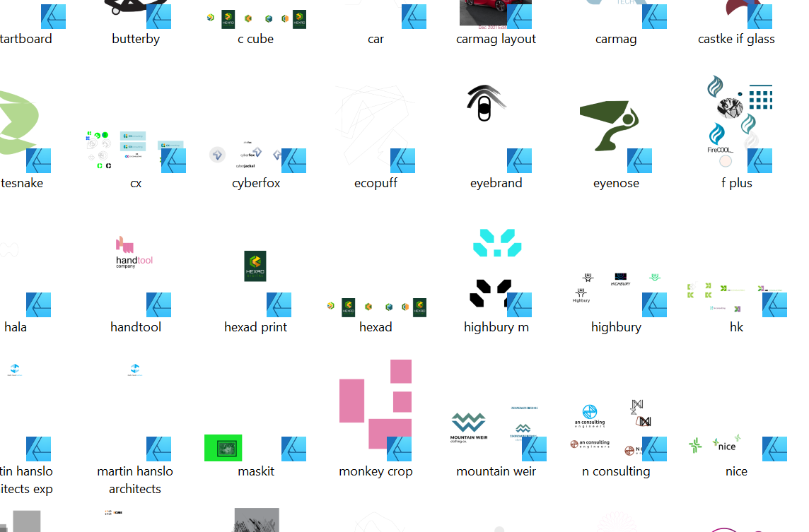Click the ecopuff file thumbnail
The height and width of the screenshot is (532, 809).
376,127
